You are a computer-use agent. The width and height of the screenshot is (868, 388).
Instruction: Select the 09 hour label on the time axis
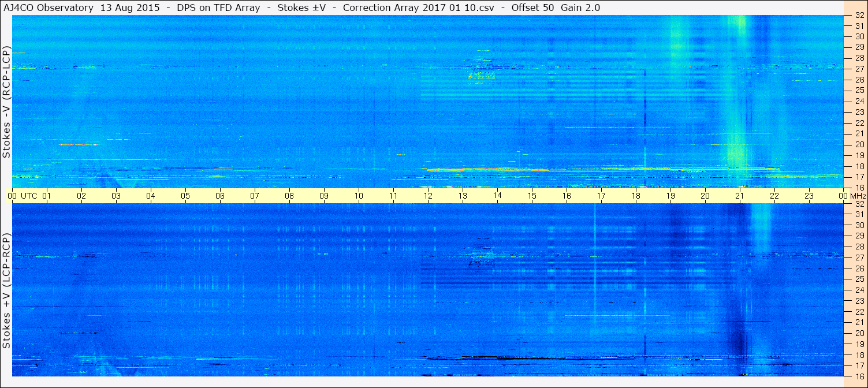click(324, 196)
